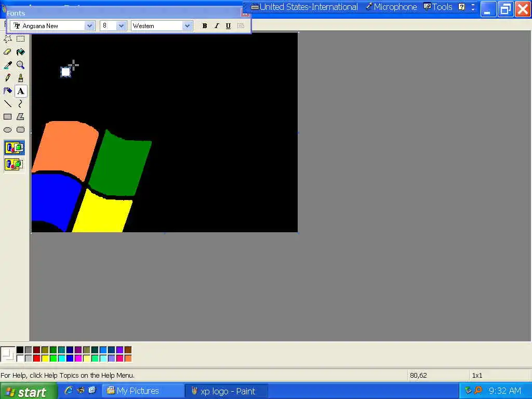Pick the bright red color swatch

(x=37, y=358)
